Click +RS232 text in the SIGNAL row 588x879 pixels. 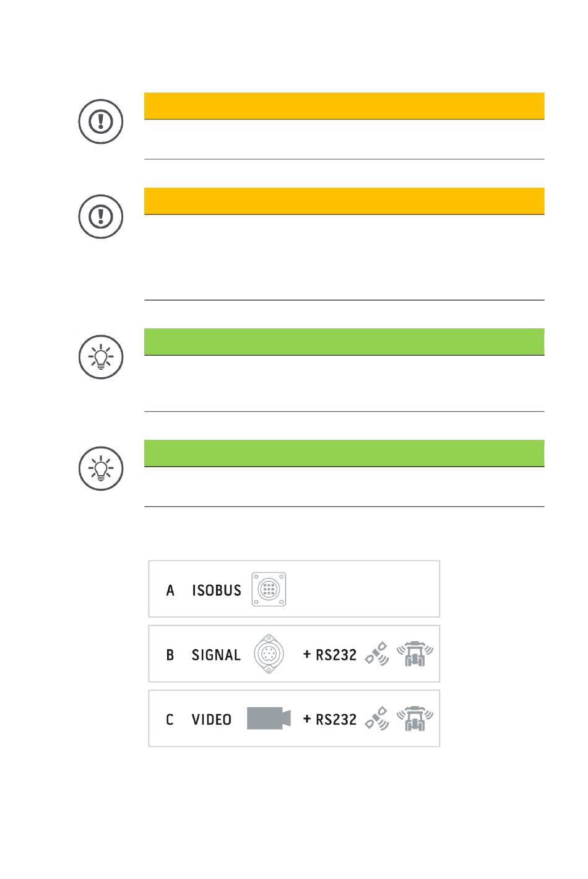point(330,655)
